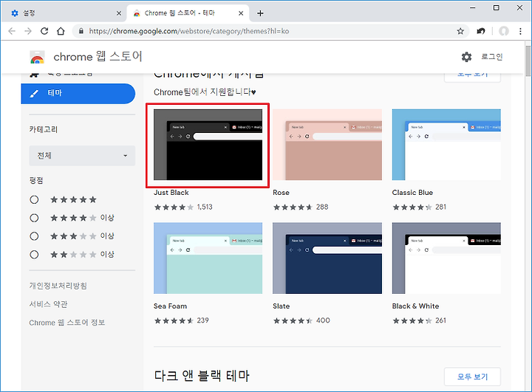Viewport: 532px width, 392px height.
Task: Switch to the Chrome 웹 스토어 - 테마 tab
Action: tap(188, 13)
